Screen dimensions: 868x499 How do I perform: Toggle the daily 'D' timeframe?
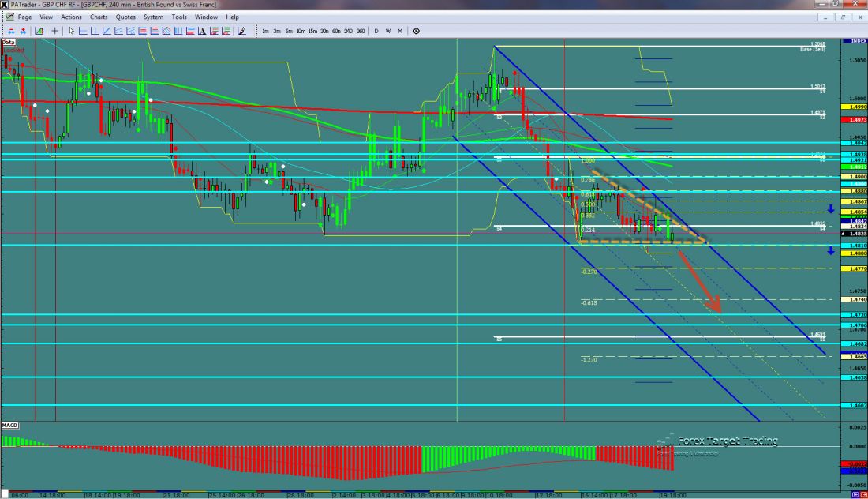376,31
